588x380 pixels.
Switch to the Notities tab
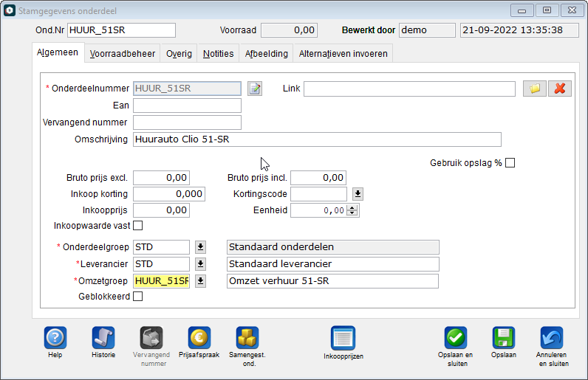(218, 54)
